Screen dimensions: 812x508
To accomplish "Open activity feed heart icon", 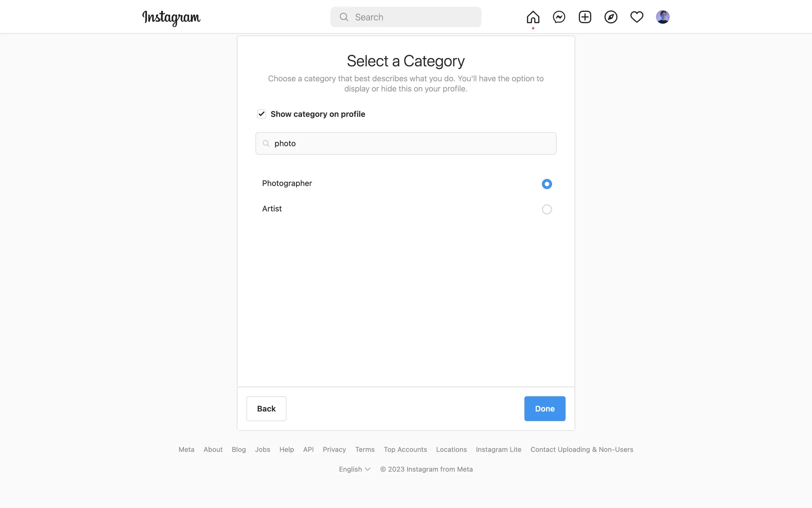I will tap(636, 17).
